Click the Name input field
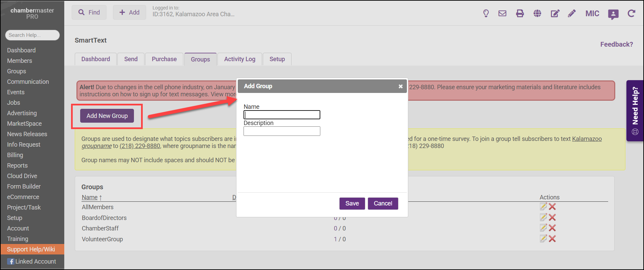The height and width of the screenshot is (270, 644). pyautogui.click(x=282, y=115)
